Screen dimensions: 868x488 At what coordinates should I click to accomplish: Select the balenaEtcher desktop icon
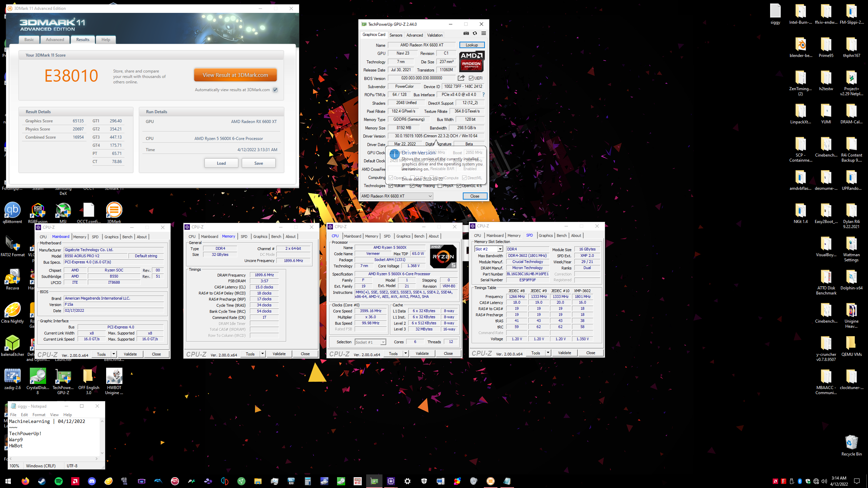click(13, 346)
